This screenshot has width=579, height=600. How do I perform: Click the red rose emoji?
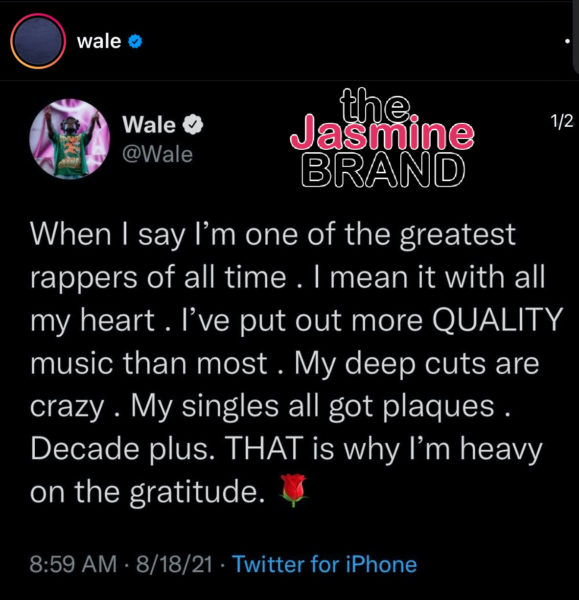293,490
